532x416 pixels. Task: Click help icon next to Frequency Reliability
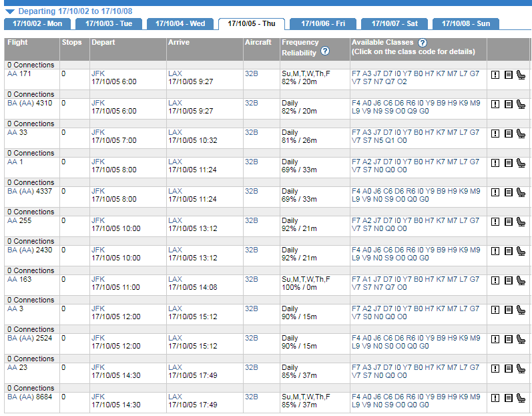(x=325, y=51)
